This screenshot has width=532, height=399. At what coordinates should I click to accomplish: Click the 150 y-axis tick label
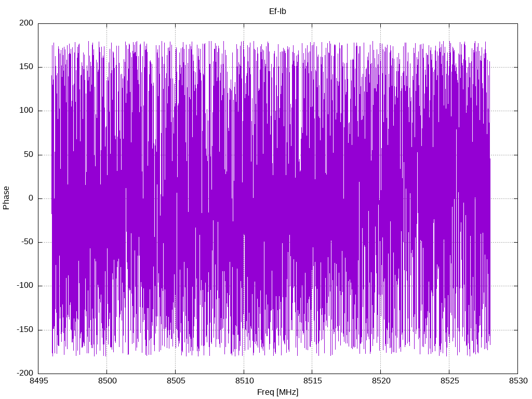click(26, 67)
